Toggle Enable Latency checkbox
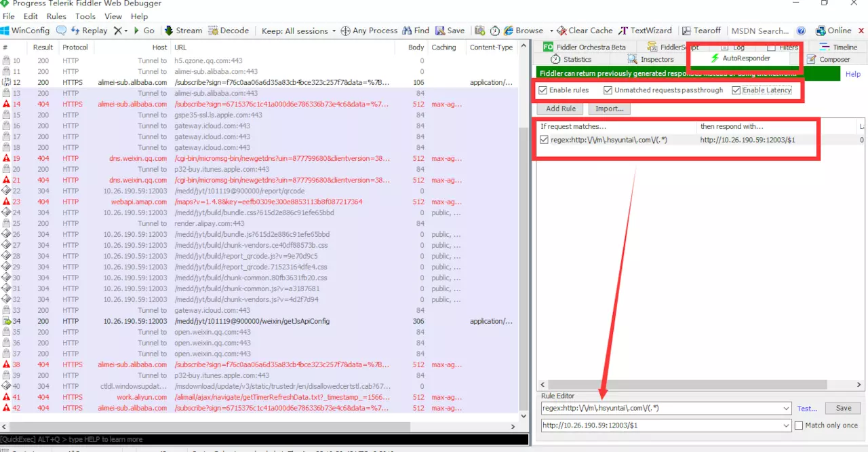Viewport: 868px width, 452px height. (736, 90)
